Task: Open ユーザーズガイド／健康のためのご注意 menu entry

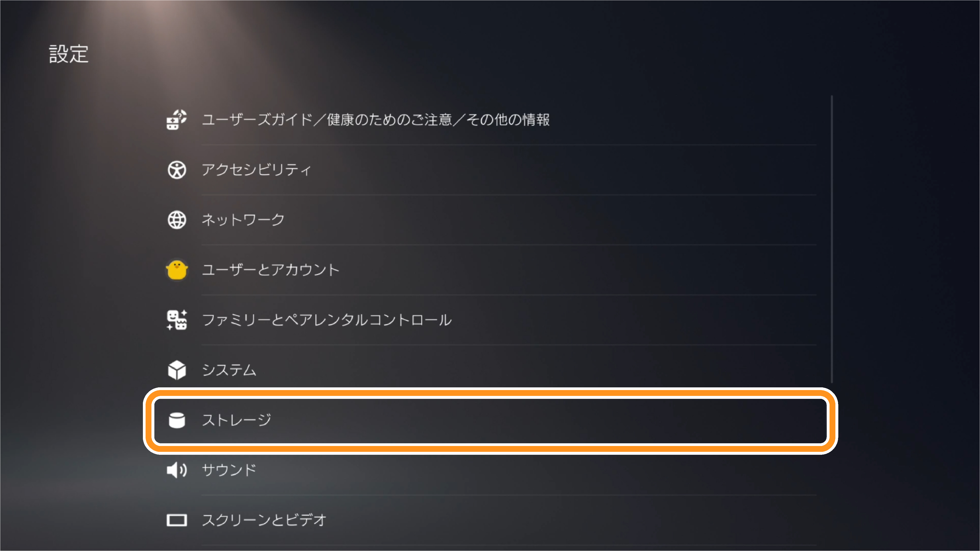Action: click(x=491, y=120)
